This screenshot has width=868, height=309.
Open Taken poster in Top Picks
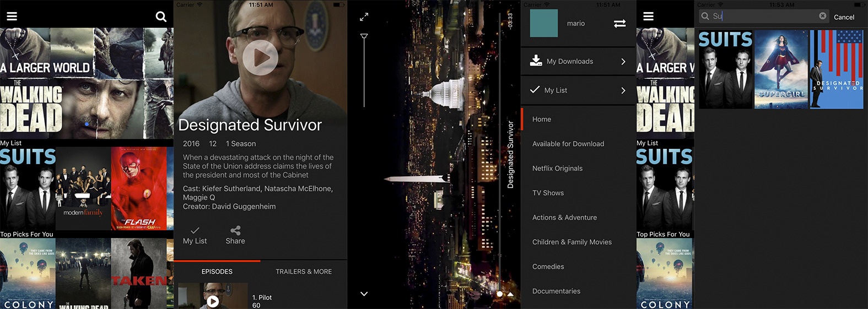(x=139, y=273)
